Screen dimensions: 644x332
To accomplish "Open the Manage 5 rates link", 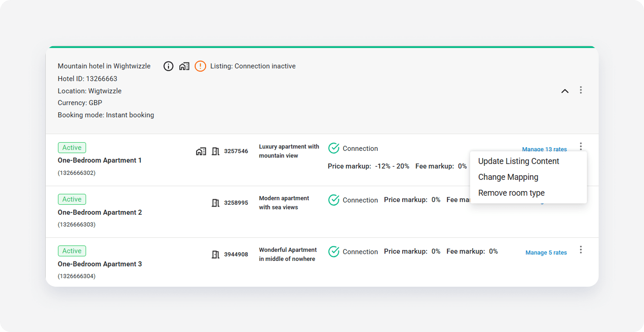I will pyautogui.click(x=546, y=253).
